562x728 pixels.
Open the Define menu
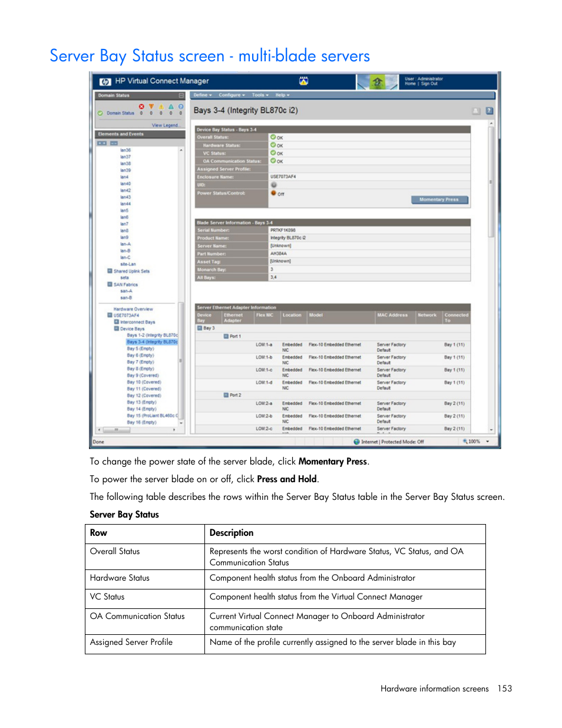[x=203, y=95]
